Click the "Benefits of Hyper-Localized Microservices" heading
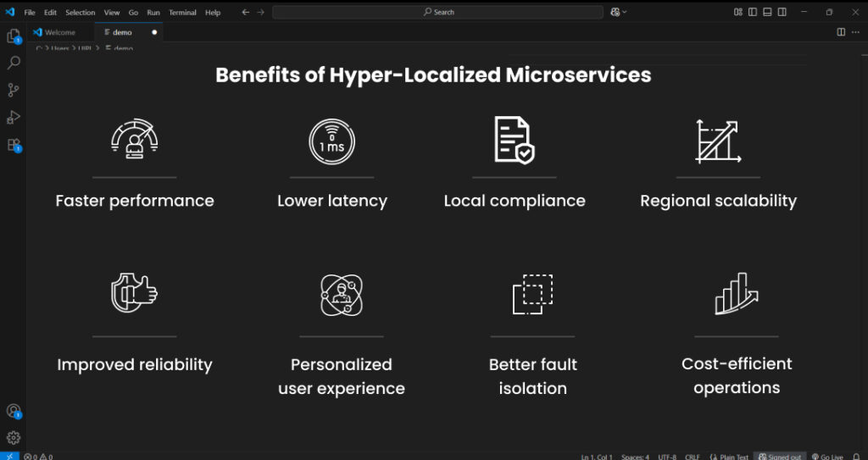This screenshot has width=868, height=460. coord(433,75)
